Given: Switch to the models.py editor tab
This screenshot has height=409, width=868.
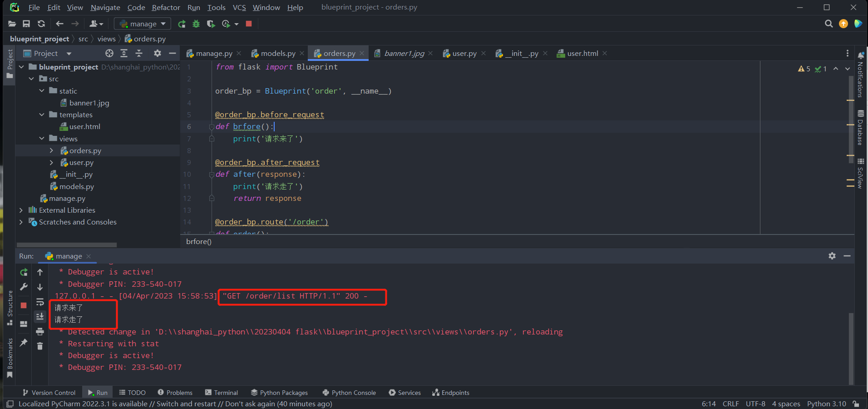Looking at the screenshot, I should click(x=278, y=53).
